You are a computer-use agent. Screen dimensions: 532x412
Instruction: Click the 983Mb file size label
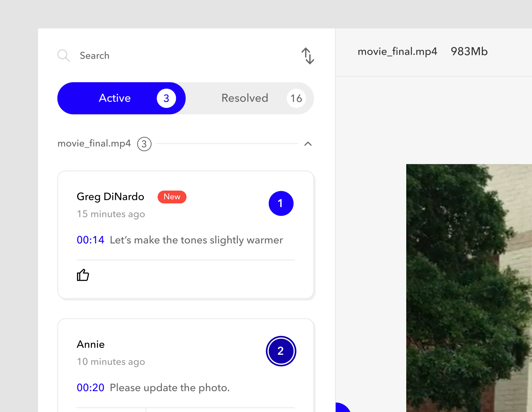(469, 51)
